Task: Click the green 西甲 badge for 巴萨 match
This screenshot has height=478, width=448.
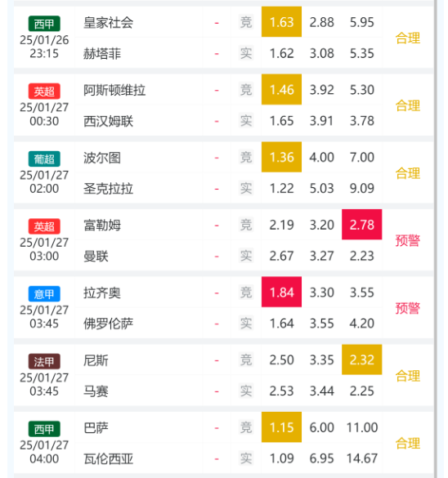Action: [x=44, y=429]
